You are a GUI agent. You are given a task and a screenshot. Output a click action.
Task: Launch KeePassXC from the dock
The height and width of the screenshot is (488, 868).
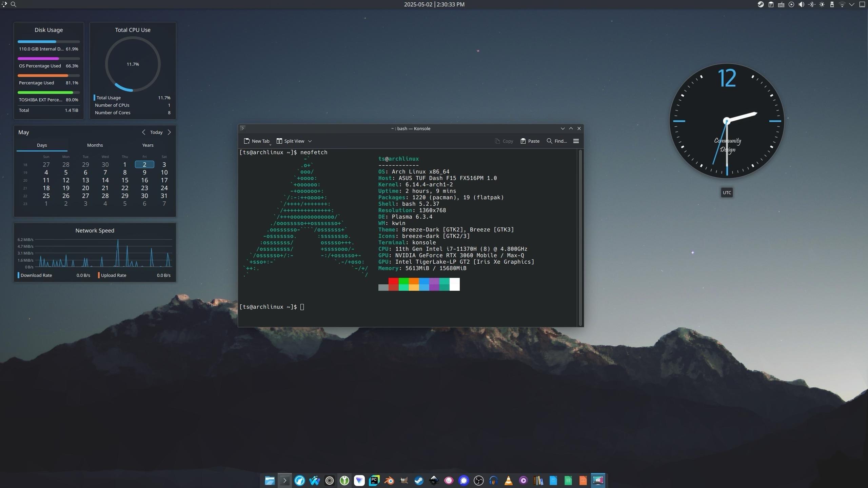(344, 480)
